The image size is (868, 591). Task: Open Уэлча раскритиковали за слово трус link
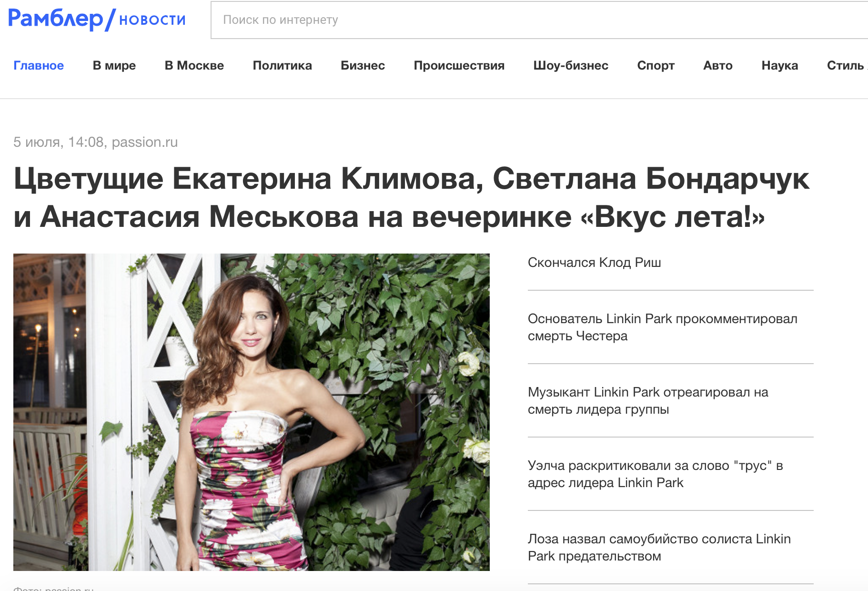pyautogui.click(x=656, y=474)
